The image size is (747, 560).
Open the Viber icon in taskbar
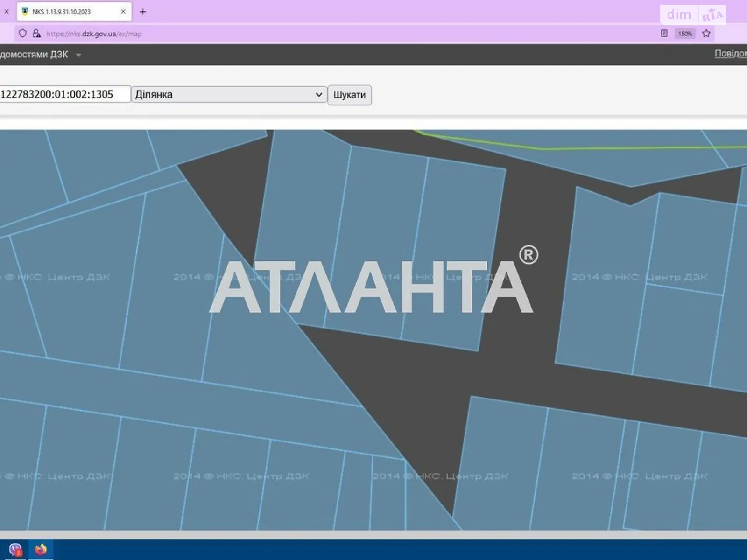coord(15,550)
